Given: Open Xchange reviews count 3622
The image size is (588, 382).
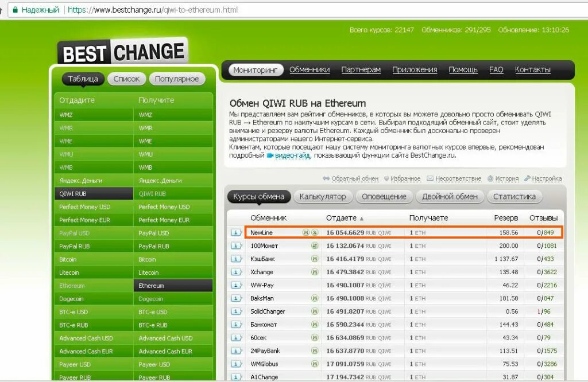Looking at the screenshot, I should click(550, 272).
